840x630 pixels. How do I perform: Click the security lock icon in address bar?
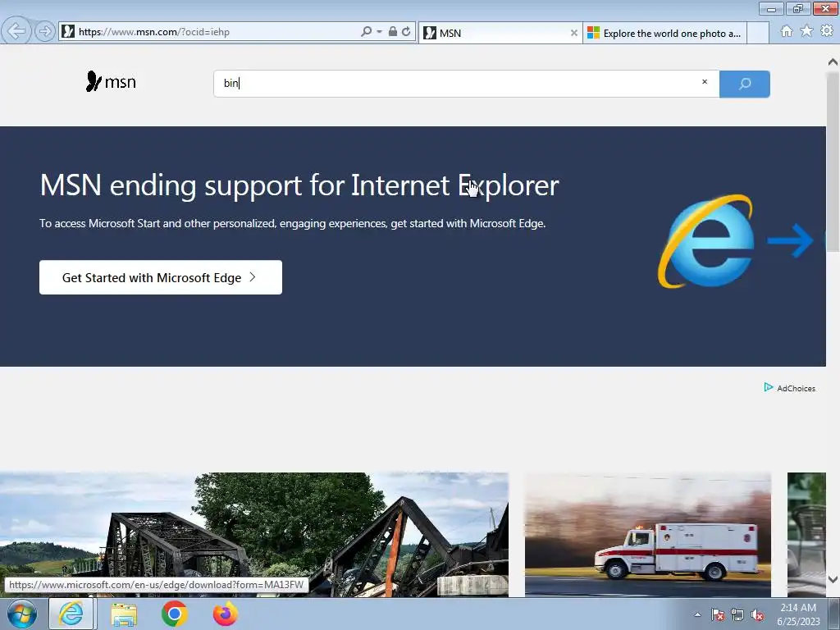tap(393, 32)
